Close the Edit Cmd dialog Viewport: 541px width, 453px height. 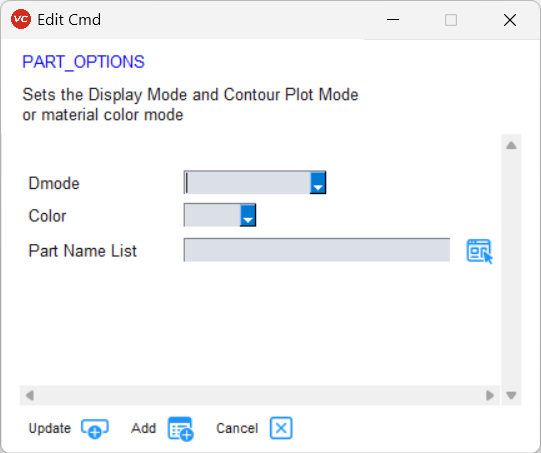510,20
